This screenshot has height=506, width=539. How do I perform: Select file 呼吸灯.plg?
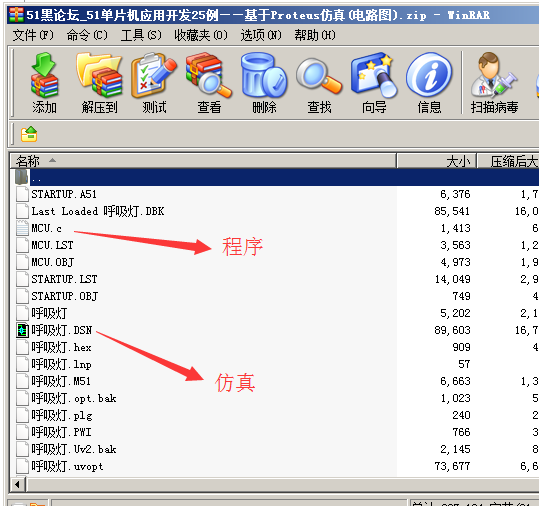click(x=62, y=415)
